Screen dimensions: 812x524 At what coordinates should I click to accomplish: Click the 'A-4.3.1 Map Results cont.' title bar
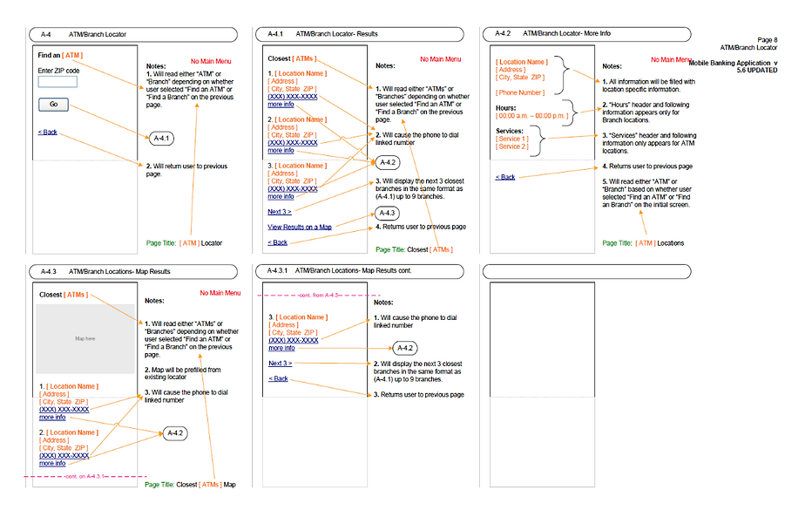(360, 271)
